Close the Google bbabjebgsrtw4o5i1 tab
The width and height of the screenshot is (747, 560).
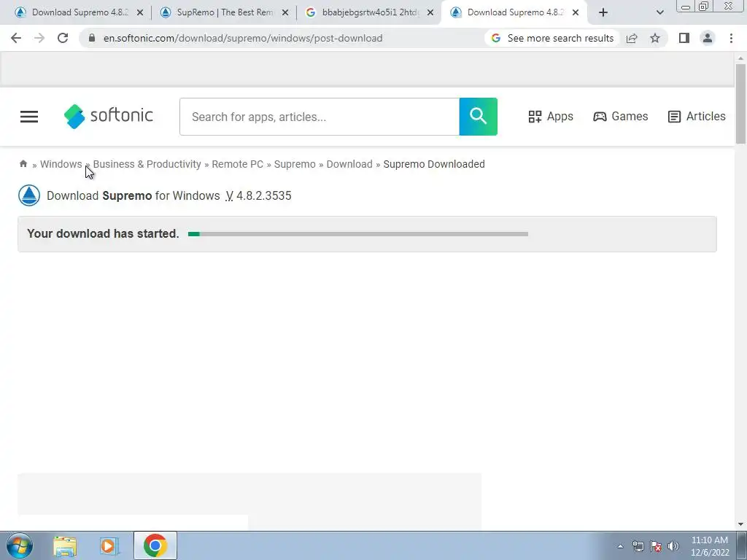pos(430,13)
